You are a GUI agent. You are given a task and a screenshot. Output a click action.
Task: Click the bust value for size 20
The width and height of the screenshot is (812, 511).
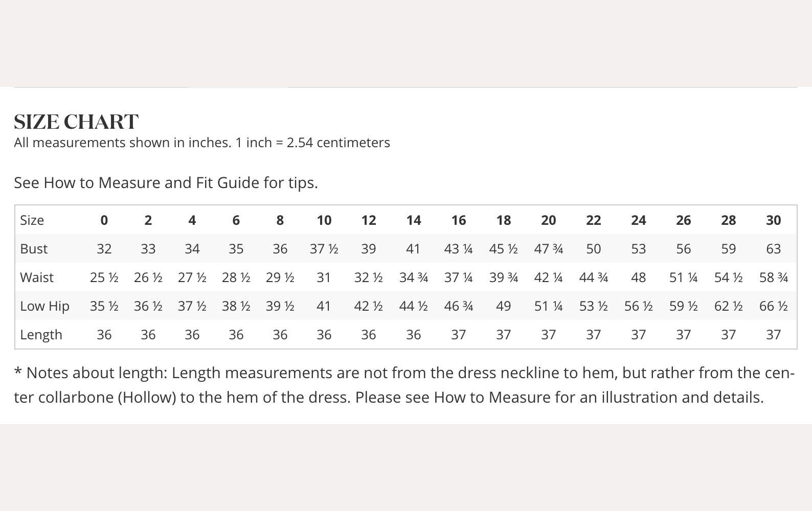point(548,249)
